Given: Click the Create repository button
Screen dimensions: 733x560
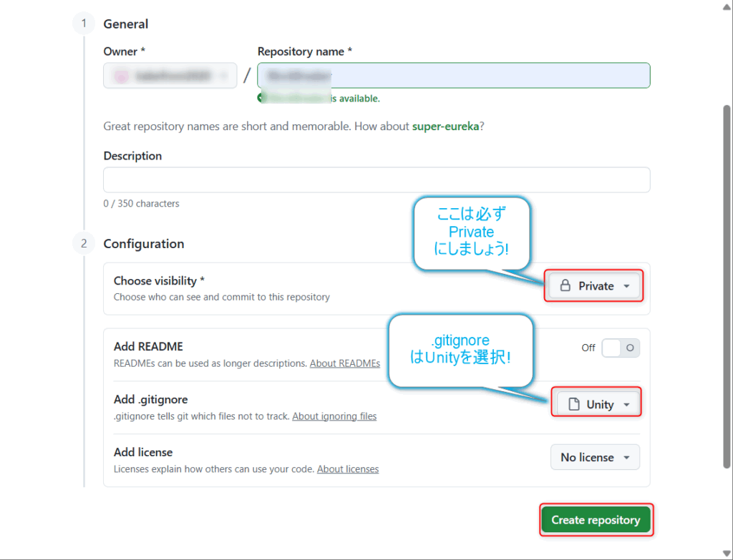Looking at the screenshot, I should pos(596,520).
